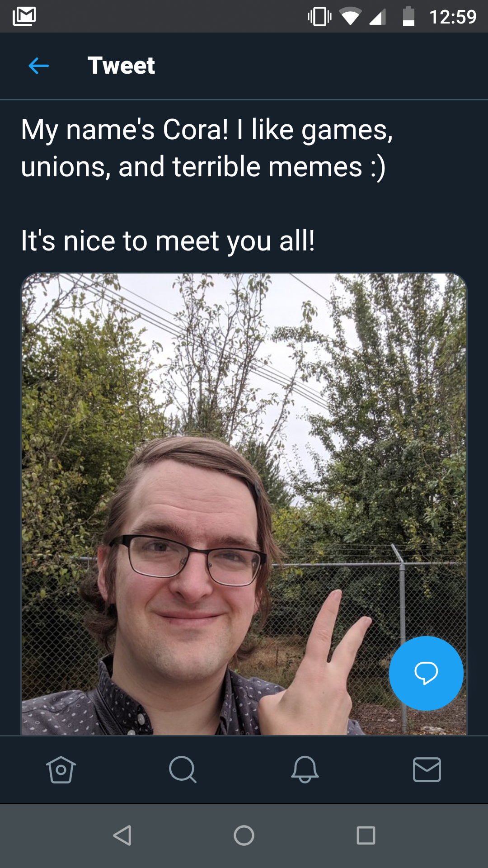
Task: Open the attached selfie photo
Action: [244, 504]
